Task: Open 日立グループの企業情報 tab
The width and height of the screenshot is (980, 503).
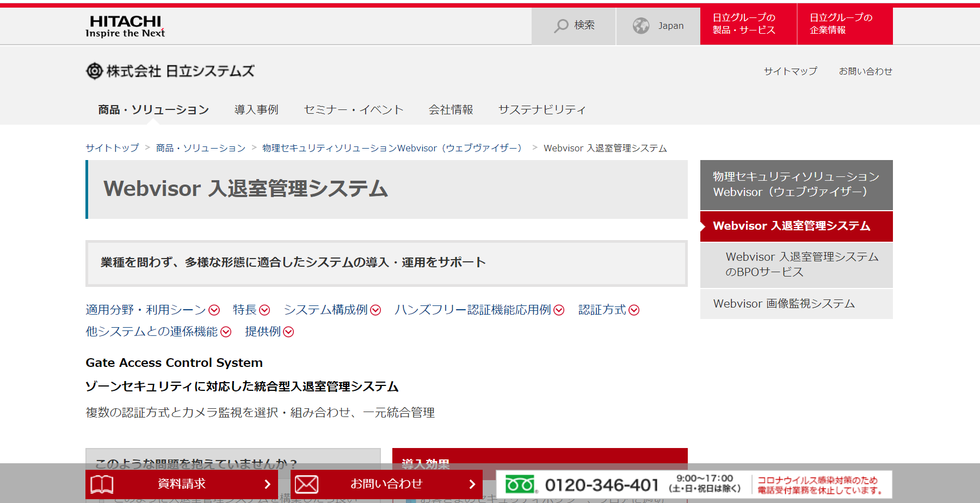Action: [x=845, y=24]
